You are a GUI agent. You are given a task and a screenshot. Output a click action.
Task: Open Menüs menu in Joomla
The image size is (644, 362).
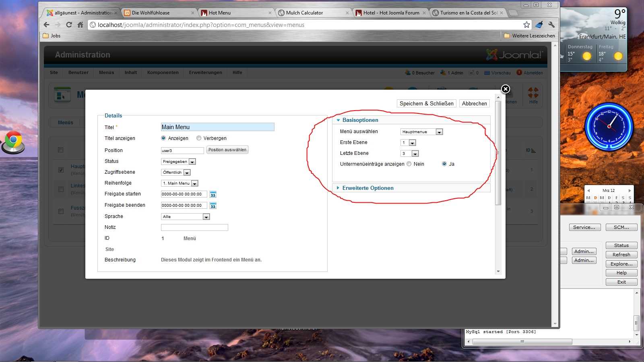click(x=107, y=72)
